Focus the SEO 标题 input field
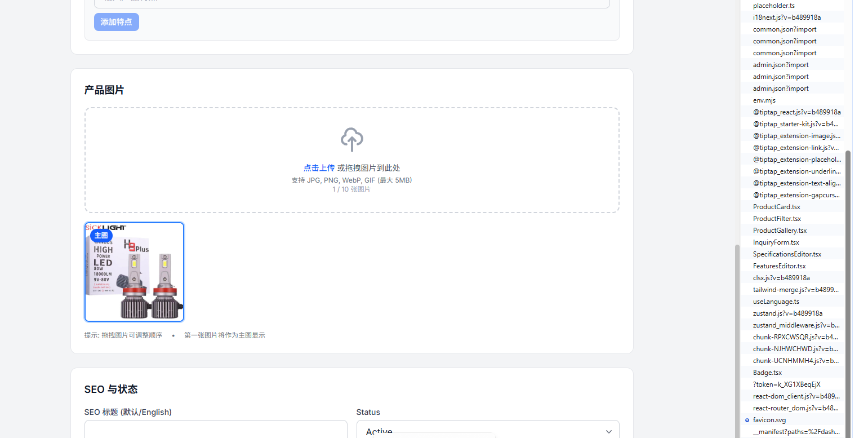The image size is (868, 438). (216, 430)
